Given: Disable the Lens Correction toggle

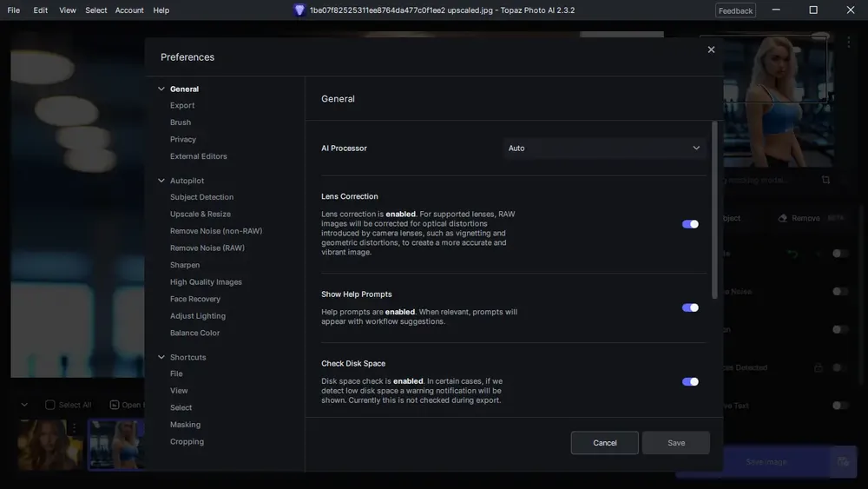Looking at the screenshot, I should [690, 224].
